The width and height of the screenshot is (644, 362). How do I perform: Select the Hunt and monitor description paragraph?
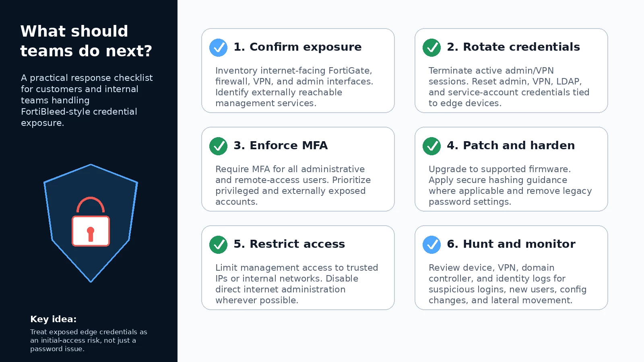pos(508,284)
